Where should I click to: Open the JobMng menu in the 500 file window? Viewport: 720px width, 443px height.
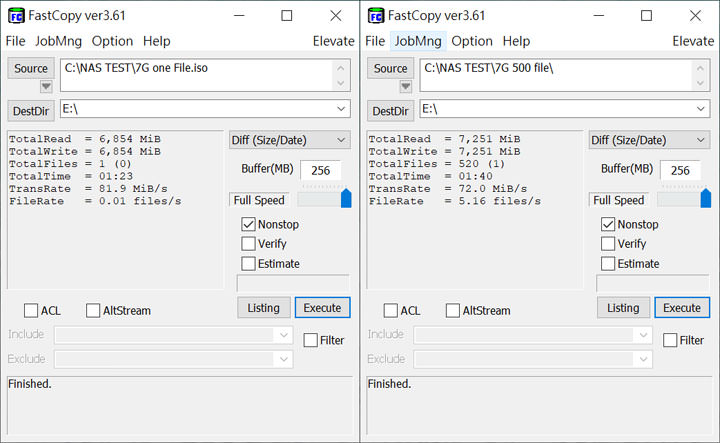click(417, 41)
